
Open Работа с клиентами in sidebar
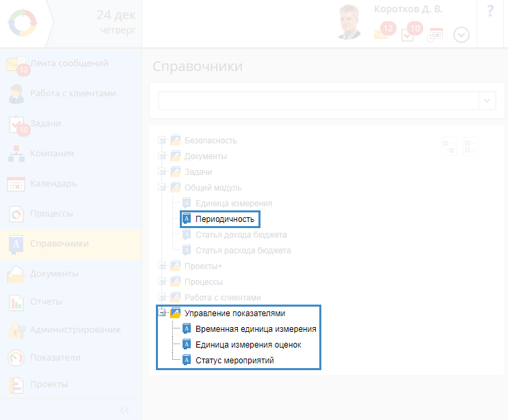coord(70,93)
